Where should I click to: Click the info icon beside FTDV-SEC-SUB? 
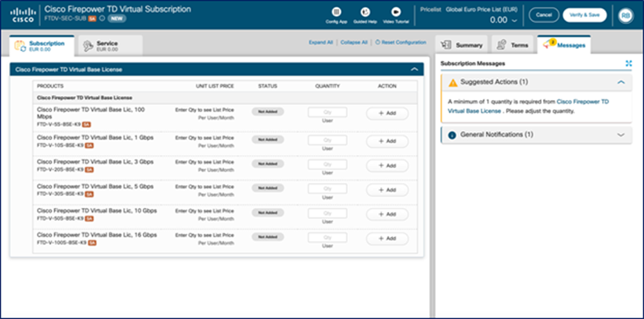102,19
